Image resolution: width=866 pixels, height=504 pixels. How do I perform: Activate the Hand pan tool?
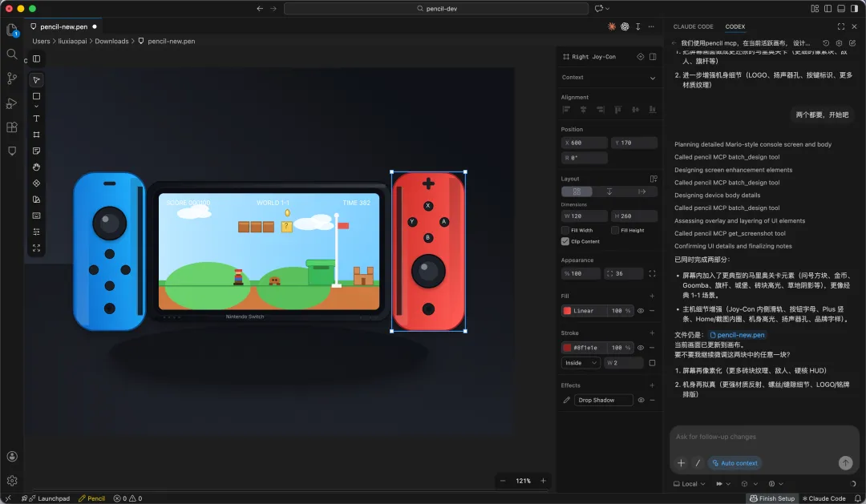click(x=36, y=167)
